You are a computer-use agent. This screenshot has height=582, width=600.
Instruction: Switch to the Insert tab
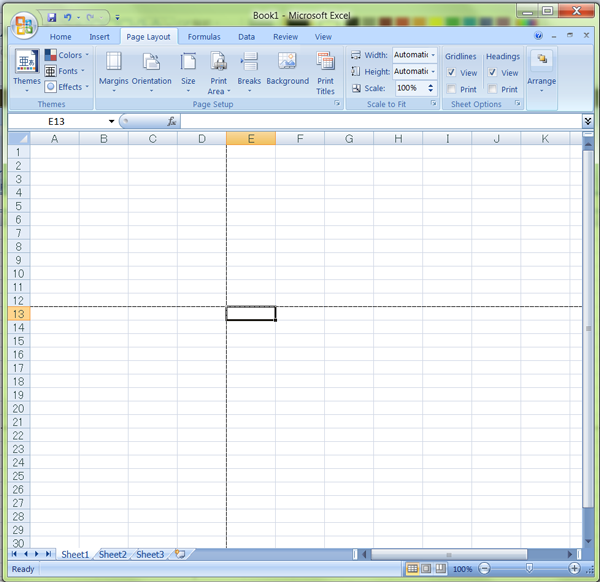coord(99,37)
